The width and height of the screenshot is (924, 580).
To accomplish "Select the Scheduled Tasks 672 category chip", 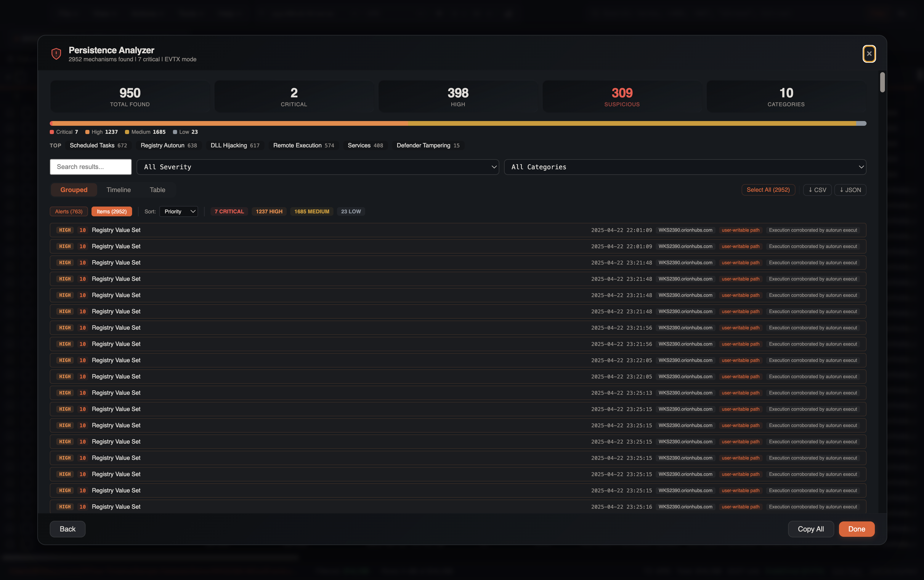I will pyautogui.click(x=98, y=145).
